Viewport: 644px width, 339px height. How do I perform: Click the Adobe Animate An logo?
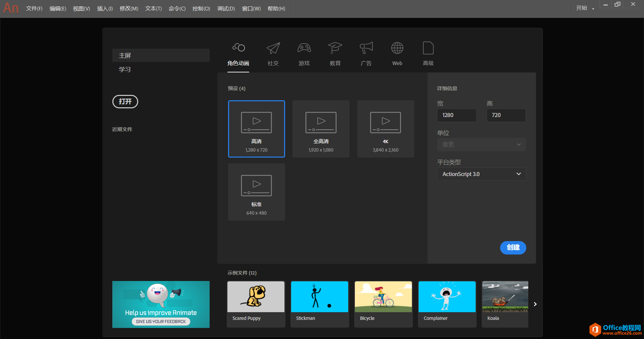11,8
